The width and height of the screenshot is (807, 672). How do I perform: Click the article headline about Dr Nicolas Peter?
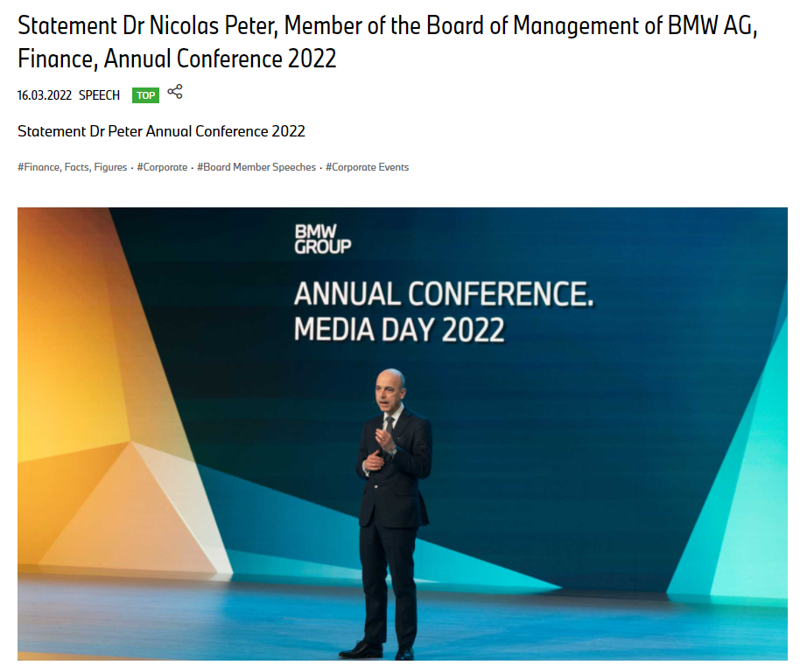click(388, 42)
